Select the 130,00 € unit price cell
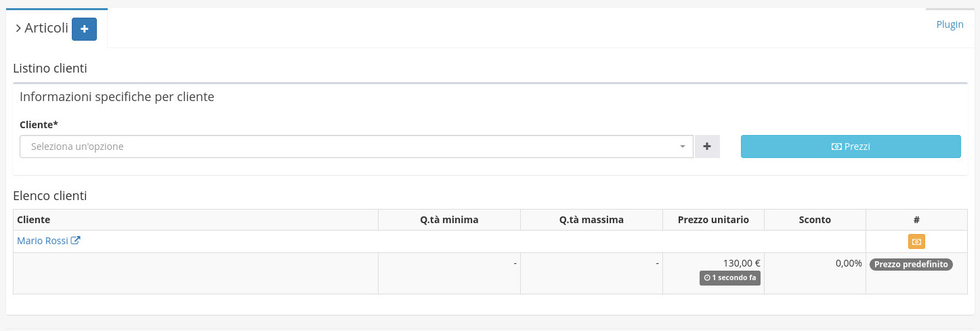 [x=742, y=263]
